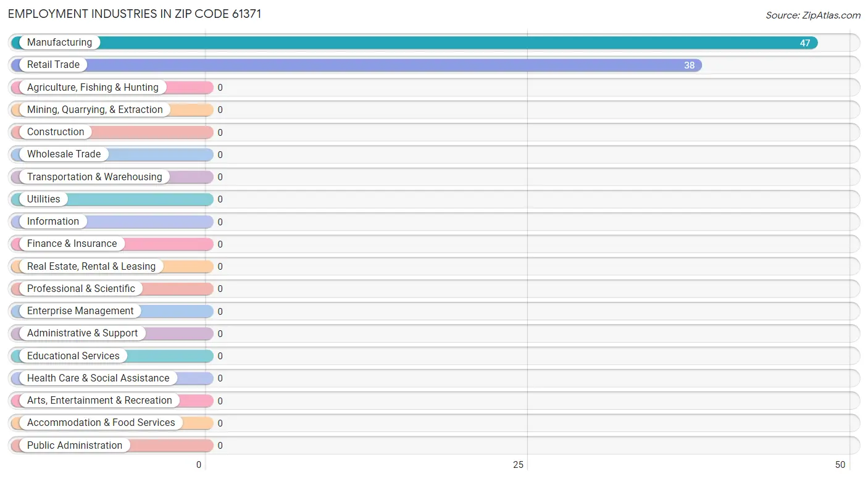This screenshot has width=868, height=479.
Task: Click the 0 value beside Public Administration
Action: (x=220, y=446)
